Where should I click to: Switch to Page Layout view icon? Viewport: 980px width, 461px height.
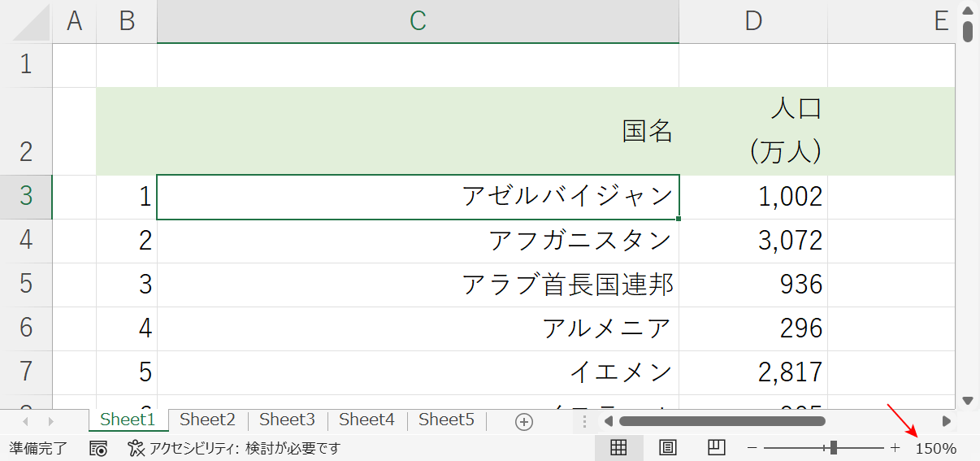point(667,447)
